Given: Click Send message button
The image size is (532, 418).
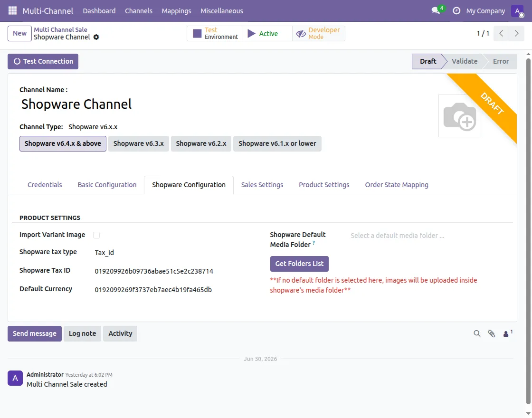Looking at the screenshot, I should click(x=35, y=333).
